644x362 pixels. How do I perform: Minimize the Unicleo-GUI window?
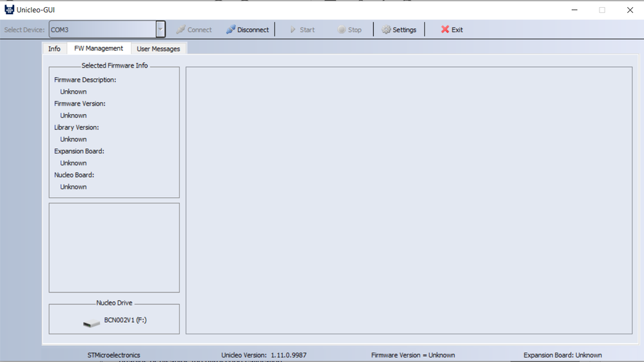pyautogui.click(x=574, y=10)
